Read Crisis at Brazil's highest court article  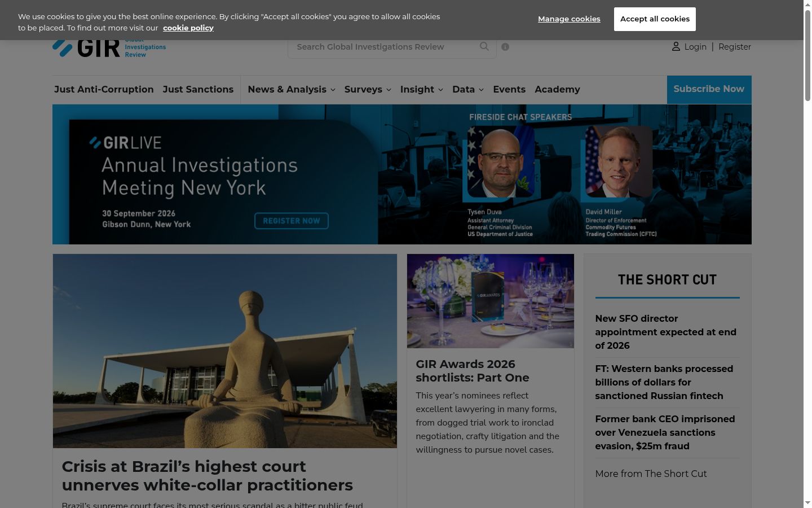click(x=208, y=476)
